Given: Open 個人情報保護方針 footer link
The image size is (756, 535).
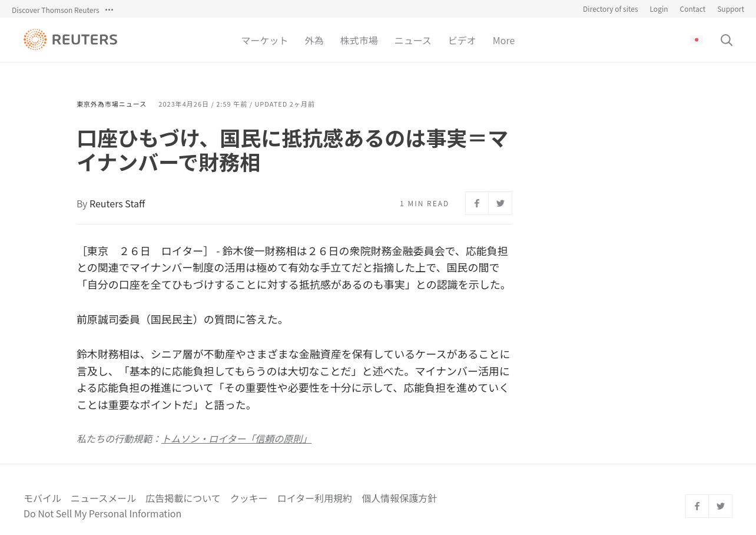Looking at the screenshot, I should click(x=399, y=498).
